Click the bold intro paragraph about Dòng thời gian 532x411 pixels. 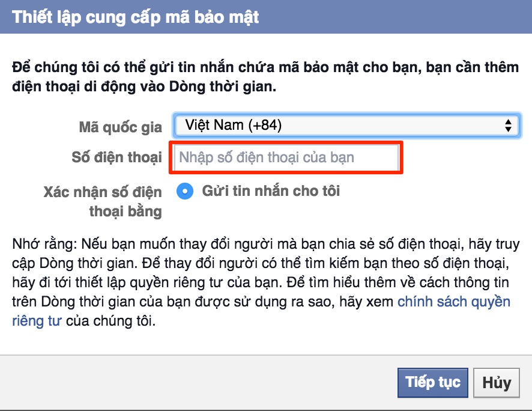pyautogui.click(x=265, y=77)
